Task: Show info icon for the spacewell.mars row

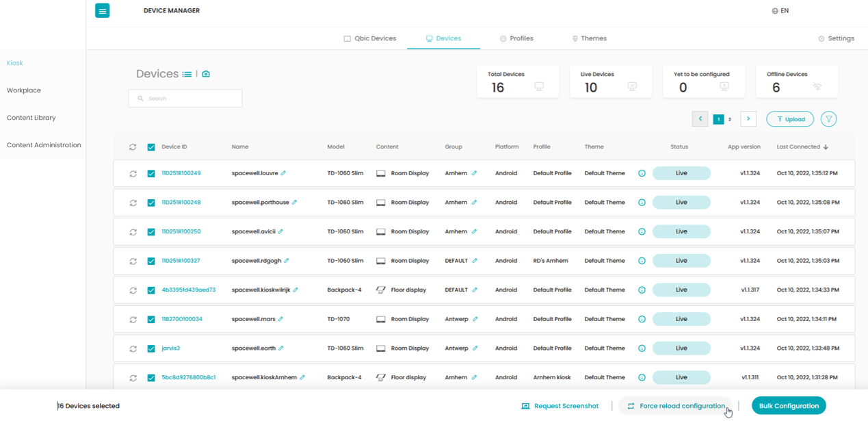Action: click(642, 319)
